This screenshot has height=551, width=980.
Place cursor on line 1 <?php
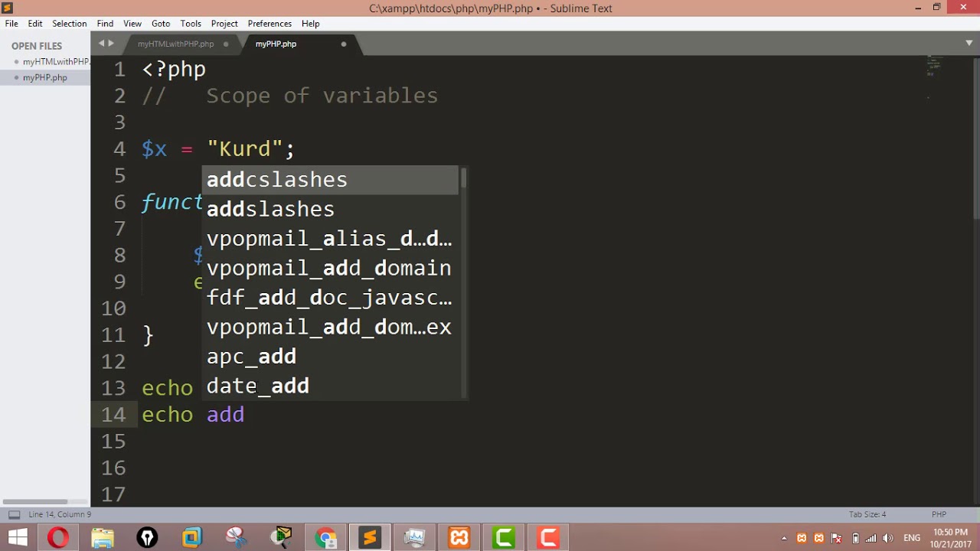(174, 69)
